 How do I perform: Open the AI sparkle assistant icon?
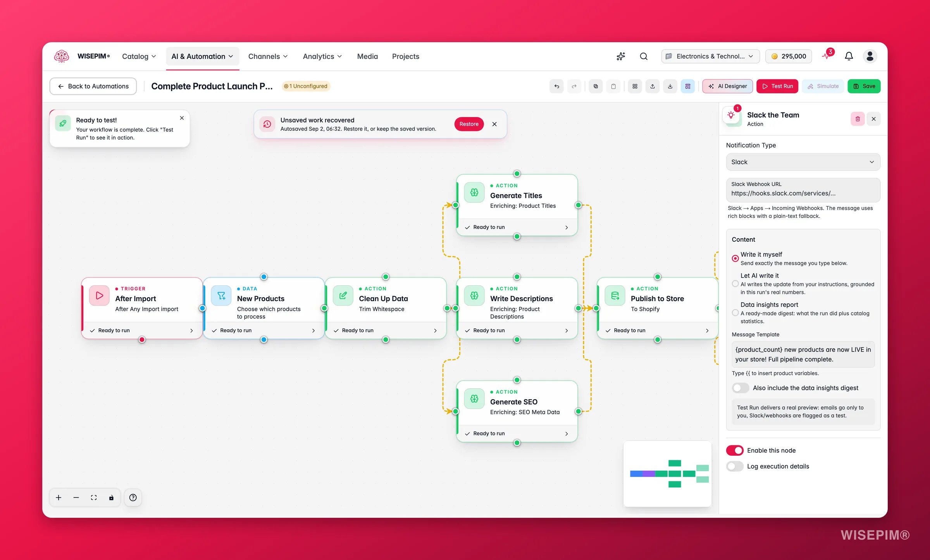621,56
